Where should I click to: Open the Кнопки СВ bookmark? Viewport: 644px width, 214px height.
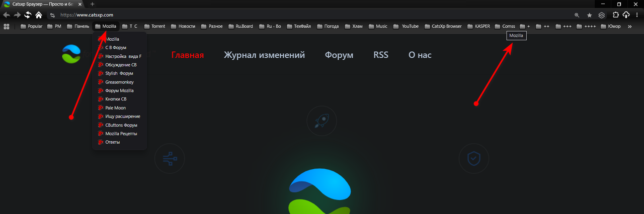click(x=120, y=99)
